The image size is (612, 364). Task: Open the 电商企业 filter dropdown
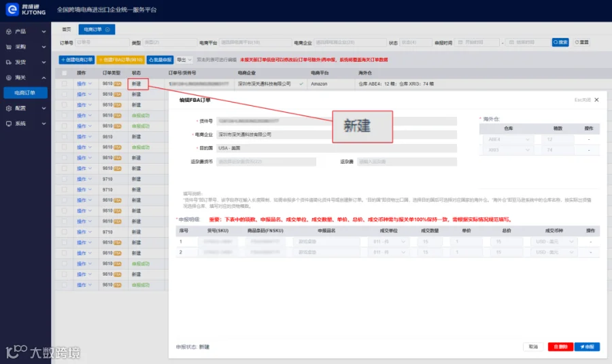[350, 42]
